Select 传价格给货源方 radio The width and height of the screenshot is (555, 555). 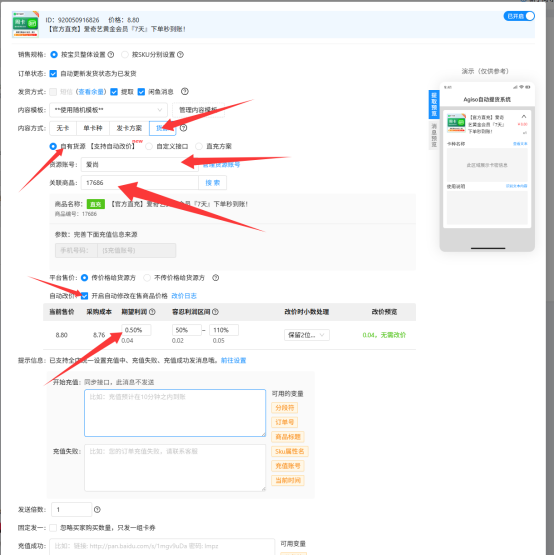point(84,278)
